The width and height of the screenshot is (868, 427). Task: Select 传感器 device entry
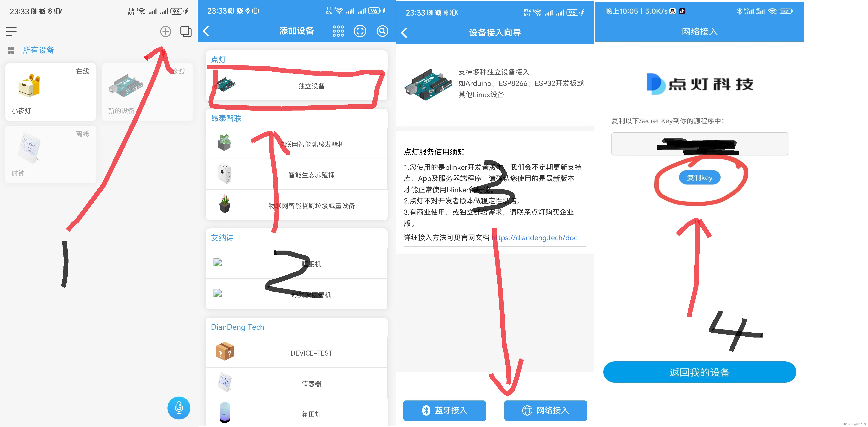click(x=296, y=383)
